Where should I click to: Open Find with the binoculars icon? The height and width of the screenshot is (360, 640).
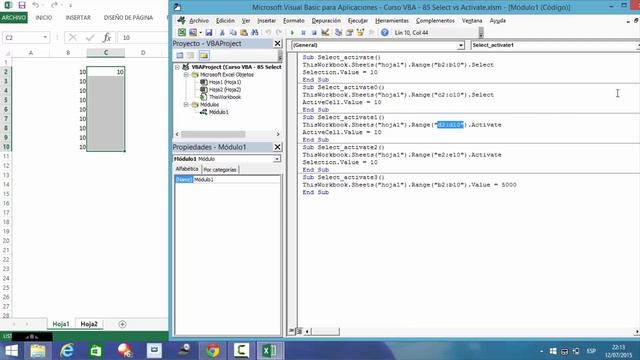(255, 33)
